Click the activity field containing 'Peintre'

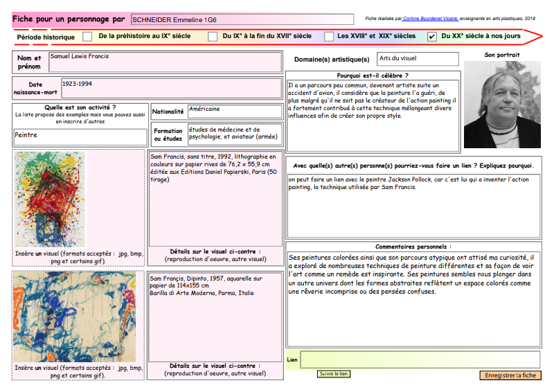tap(80, 136)
